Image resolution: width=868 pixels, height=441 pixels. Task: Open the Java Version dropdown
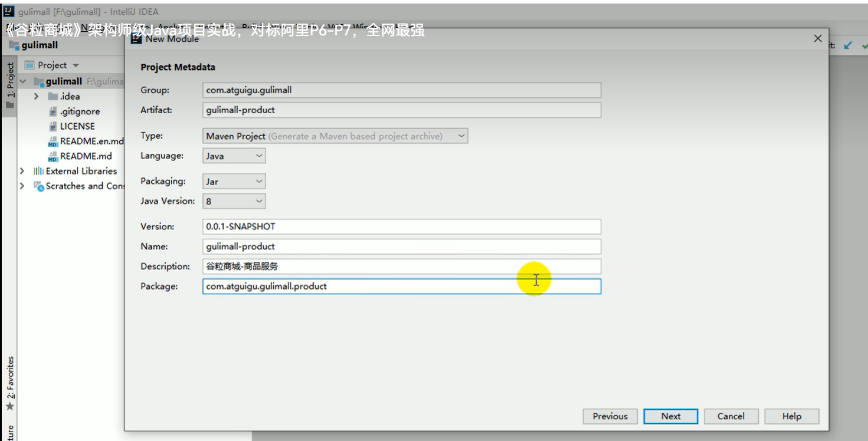(234, 201)
